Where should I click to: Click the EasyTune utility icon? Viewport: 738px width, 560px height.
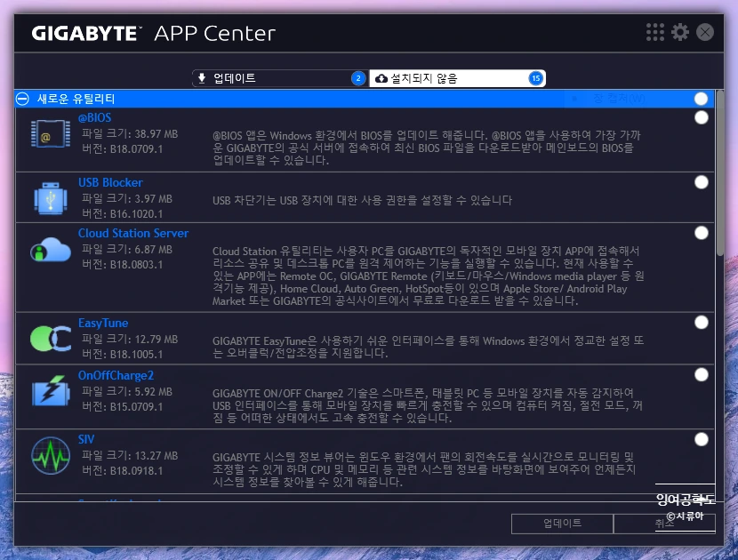[x=50, y=339]
